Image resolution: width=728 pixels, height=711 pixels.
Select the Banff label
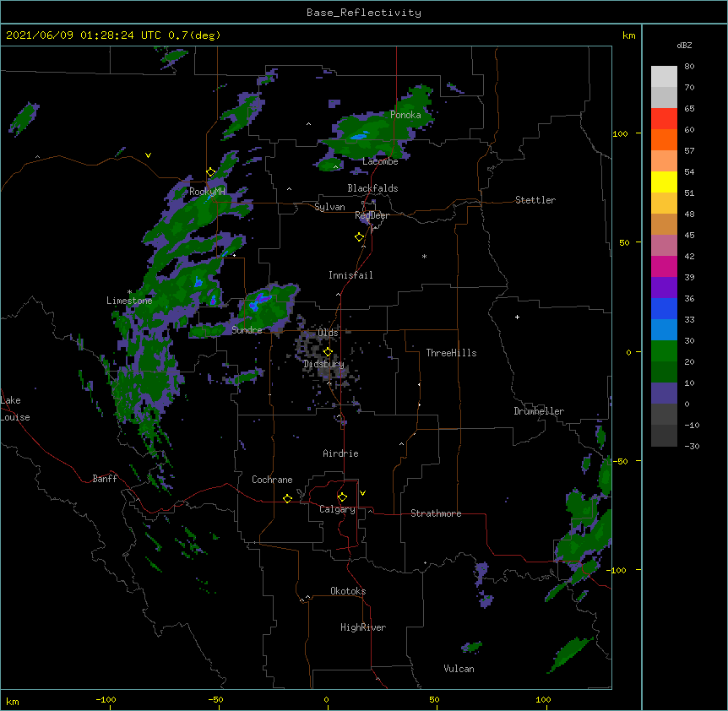coord(105,479)
